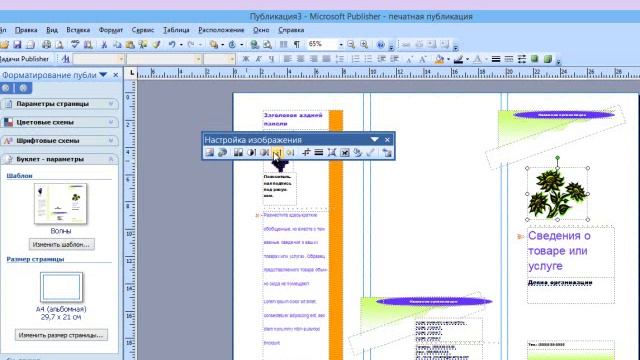
Task: Click Reset Picture icon in the picture toolbar
Action: pyautogui.click(x=387, y=152)
